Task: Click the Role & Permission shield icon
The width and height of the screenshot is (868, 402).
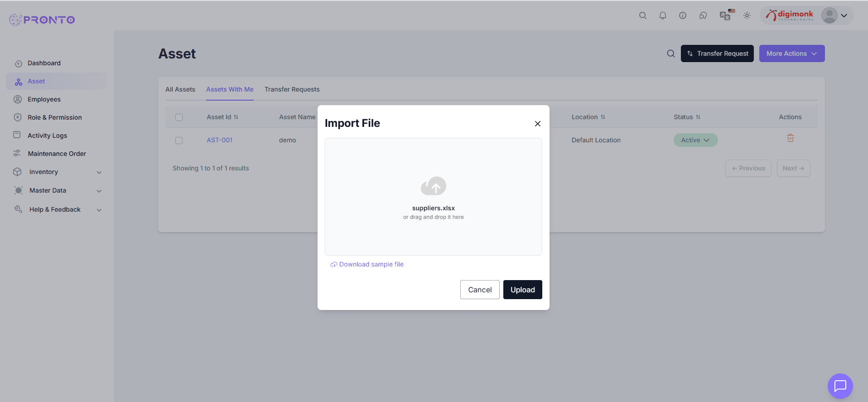Action: pos(18,117)
